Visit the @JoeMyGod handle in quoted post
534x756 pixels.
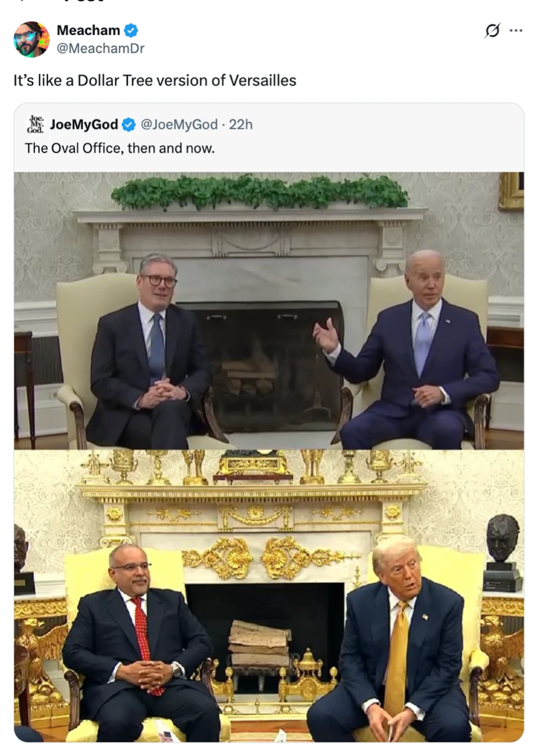pos(179,124)
